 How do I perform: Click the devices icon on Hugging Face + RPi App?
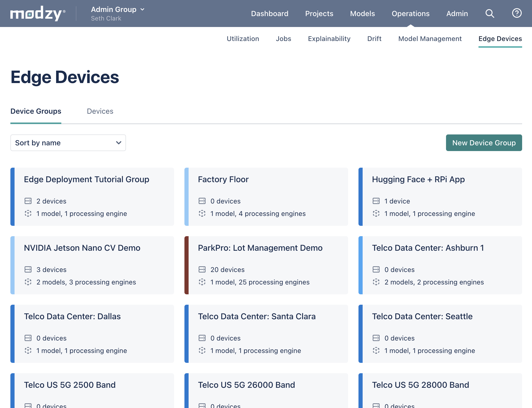377,201
